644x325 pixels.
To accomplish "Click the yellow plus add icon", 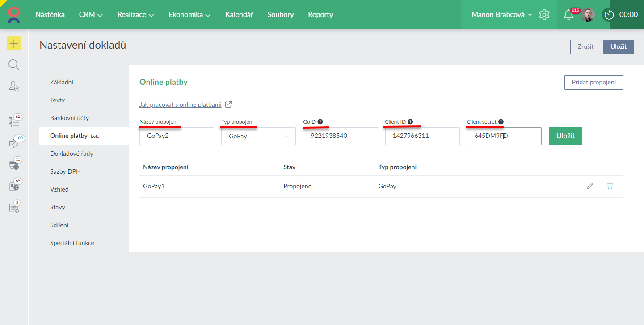I will pos(14,43).
